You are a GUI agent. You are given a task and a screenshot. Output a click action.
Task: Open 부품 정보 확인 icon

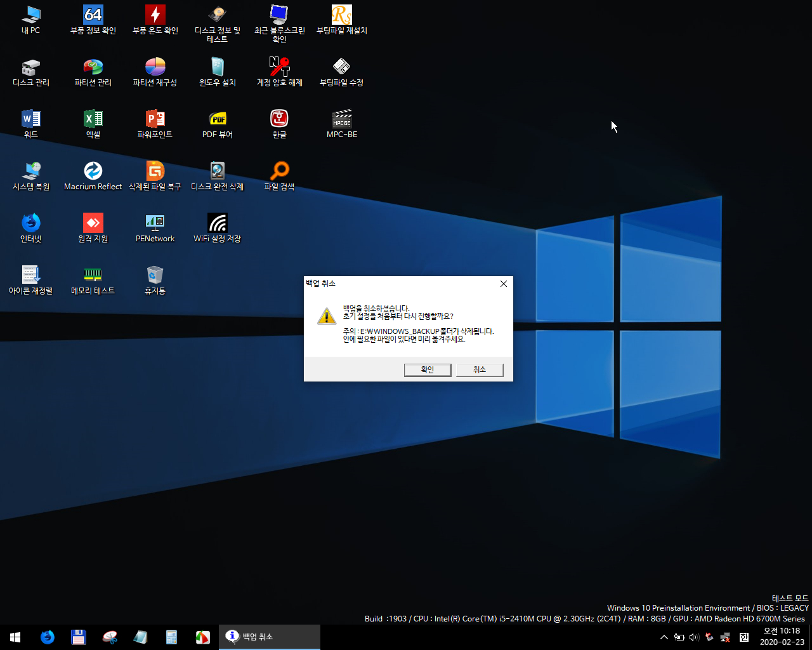pyautogui.click(x=93, y=20)
